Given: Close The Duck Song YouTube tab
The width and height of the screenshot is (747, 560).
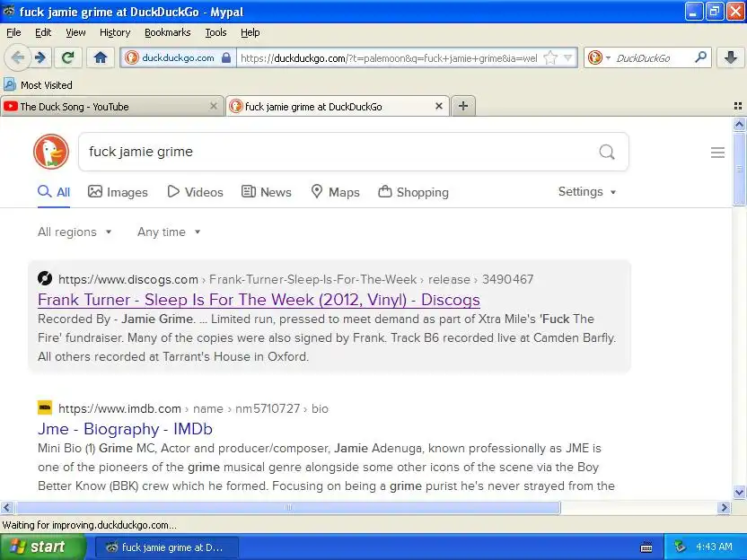Looking at the screenshot, I should point(214,106).
